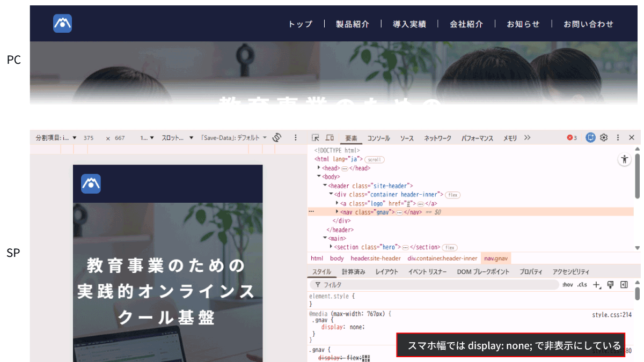Open the 計算済み styles tab
The image size is (644, 362).
353,272
